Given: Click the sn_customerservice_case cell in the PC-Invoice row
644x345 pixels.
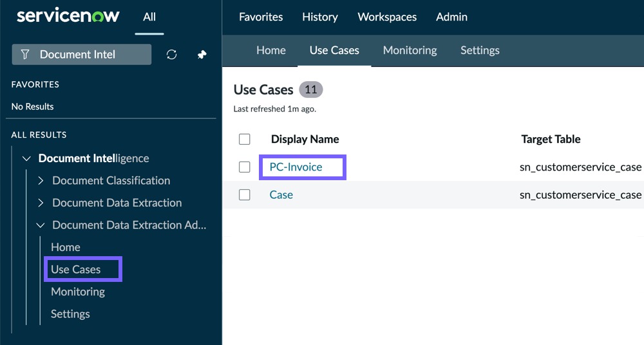Looking at the screenshot, I should [580, 167].
